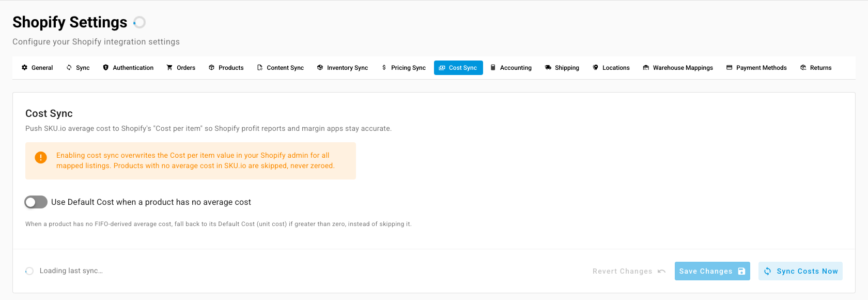Click the 'Push SKU.io average cost' description
Image resolution: width=868 pixels, height=300 pixels.
pyautogui.click(x=208, y=128)
